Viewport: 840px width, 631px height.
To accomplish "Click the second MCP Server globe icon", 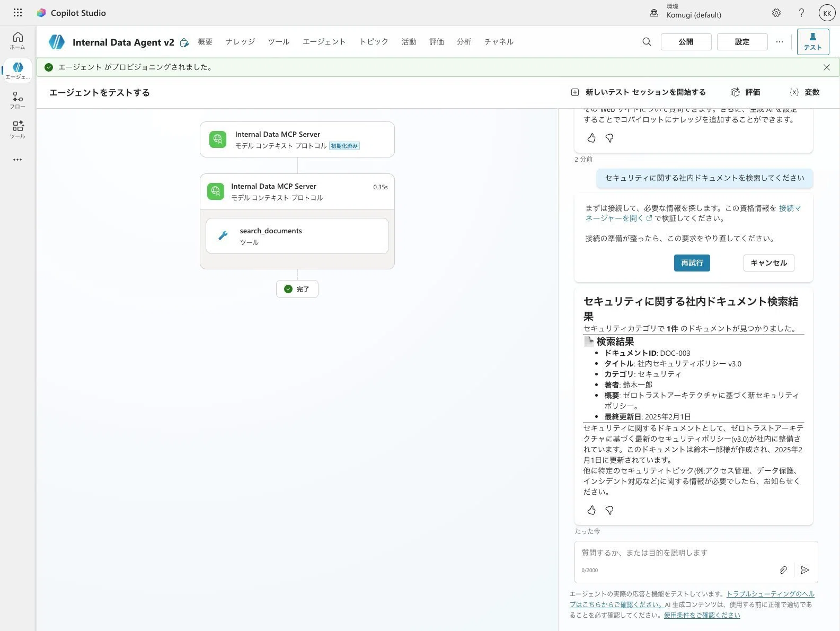I will [x=216, y=191].
